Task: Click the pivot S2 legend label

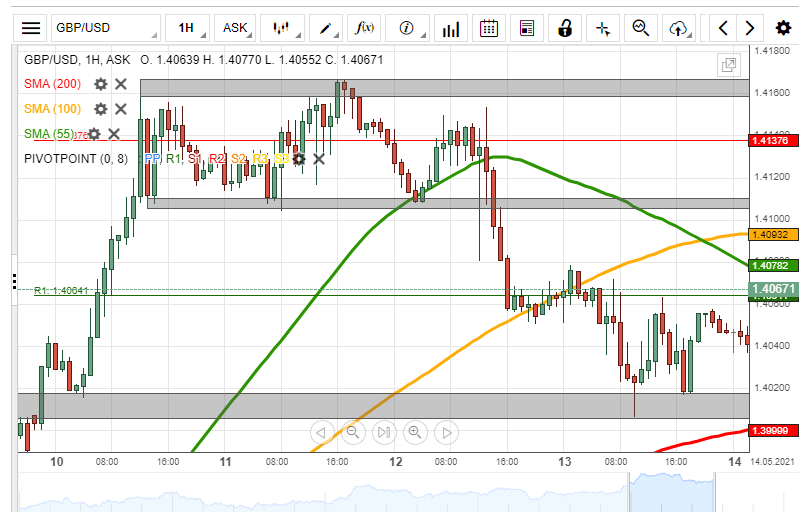Action: pos(238,159)
